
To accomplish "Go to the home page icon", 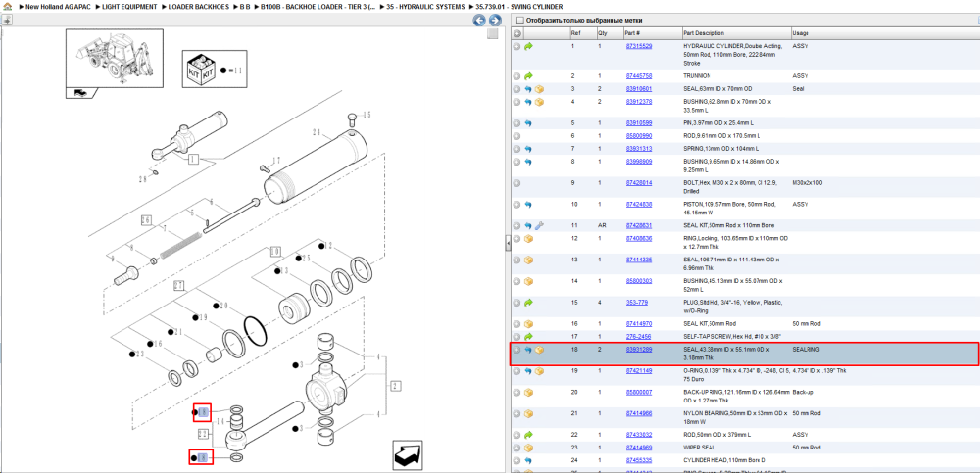I will [7, 6].
